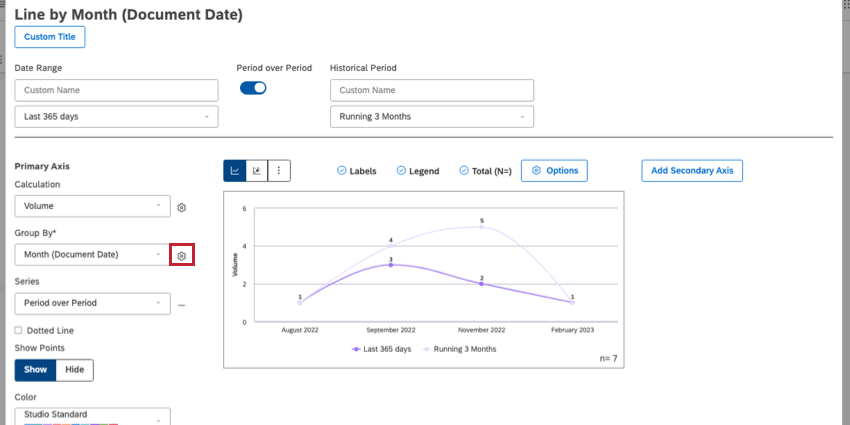850x425 pixels.
Task: Click the Custom Title button
Action: pos(50,37)
